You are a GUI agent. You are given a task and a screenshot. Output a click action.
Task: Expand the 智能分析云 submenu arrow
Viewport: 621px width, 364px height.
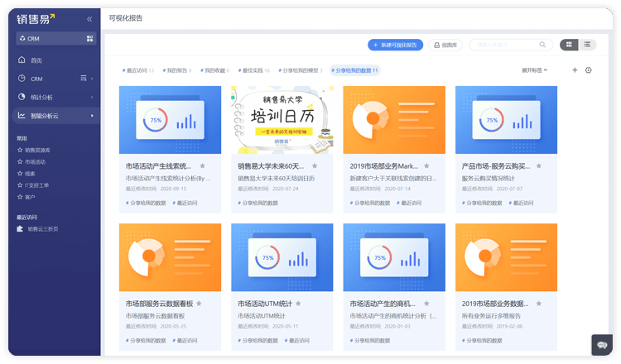coord(92,116)
